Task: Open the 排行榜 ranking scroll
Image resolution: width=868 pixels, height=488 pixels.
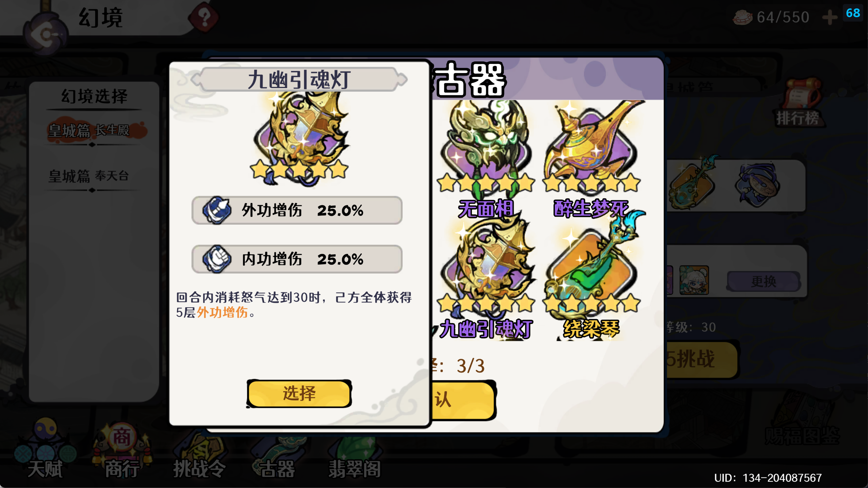Action: (799, 103)
